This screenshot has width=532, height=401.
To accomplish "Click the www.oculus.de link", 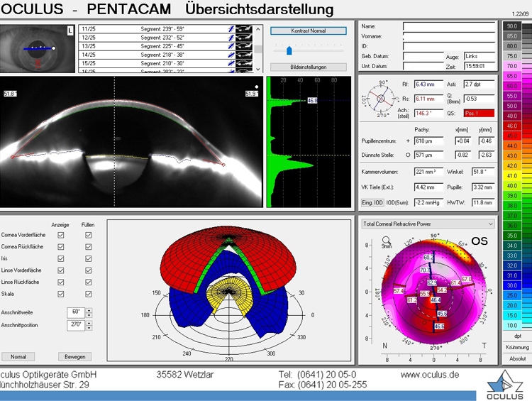I will (x=430, y=375).
